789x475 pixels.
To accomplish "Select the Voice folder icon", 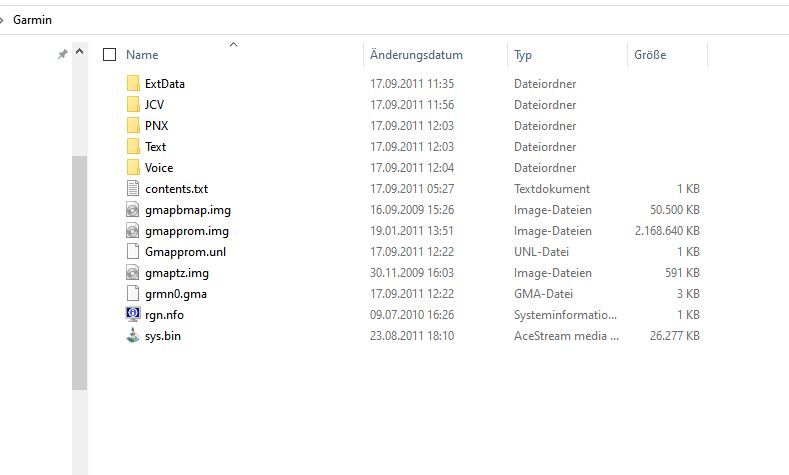I will click(133, 168).
